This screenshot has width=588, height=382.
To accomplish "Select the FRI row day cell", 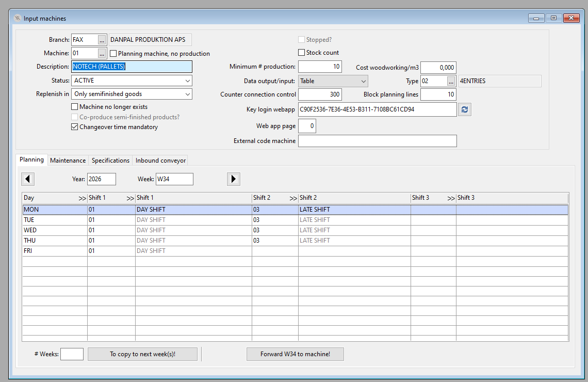I will pyautogui.click(x=55, y=251).
